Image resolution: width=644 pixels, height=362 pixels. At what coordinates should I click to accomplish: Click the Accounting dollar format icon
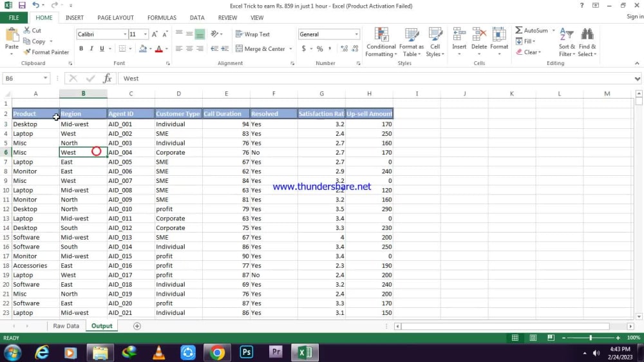[303, 48]
